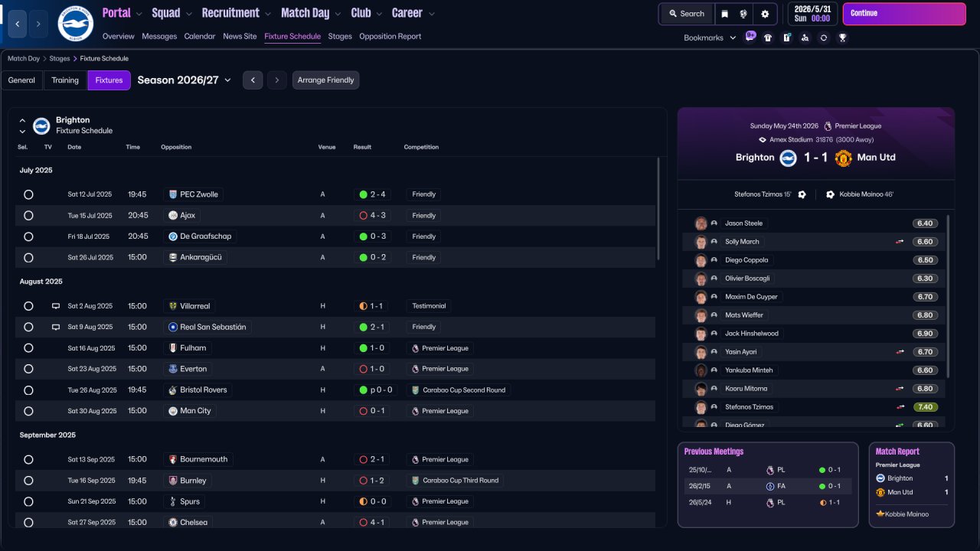The image size is (980, 551).
Task: Click the Everton club badge
Action: pyautogui.click(x=173, y=369)
